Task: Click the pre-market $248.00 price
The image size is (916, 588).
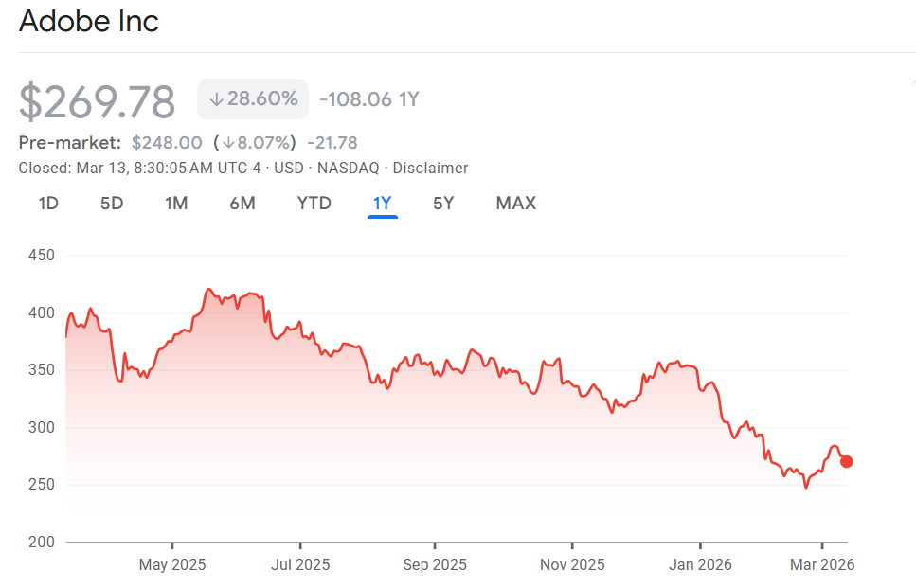Action: (x=167, y=143)
